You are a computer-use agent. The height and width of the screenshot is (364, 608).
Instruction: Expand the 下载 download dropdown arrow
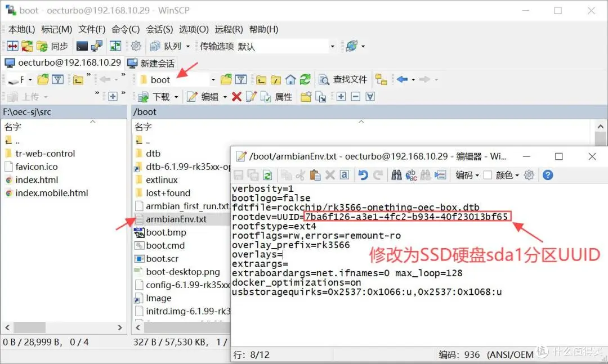(x=176, y=97)
